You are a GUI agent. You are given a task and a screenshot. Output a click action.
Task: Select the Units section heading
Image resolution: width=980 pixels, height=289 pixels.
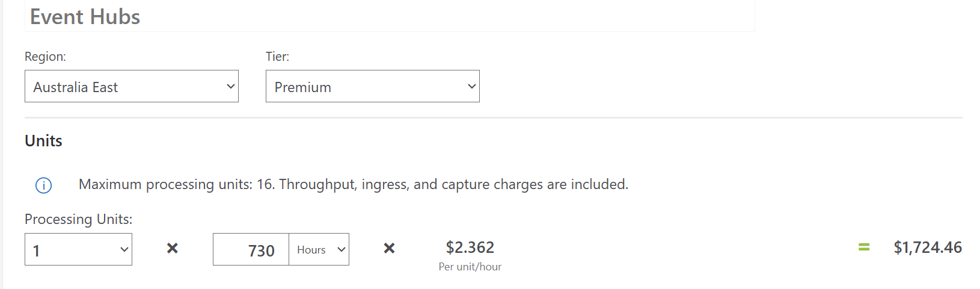click(43, 141)
